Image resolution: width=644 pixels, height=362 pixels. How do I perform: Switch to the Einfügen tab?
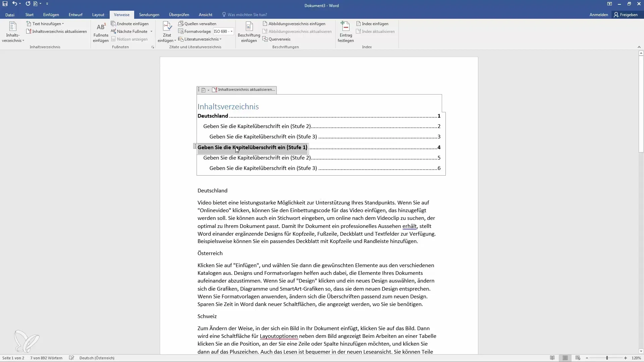click(x=51, y=15)
